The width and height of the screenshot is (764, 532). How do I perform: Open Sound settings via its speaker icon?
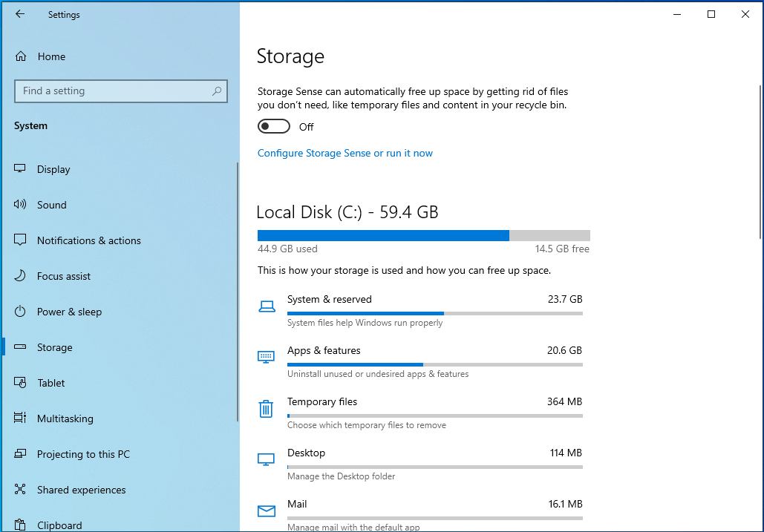(19, 204)
